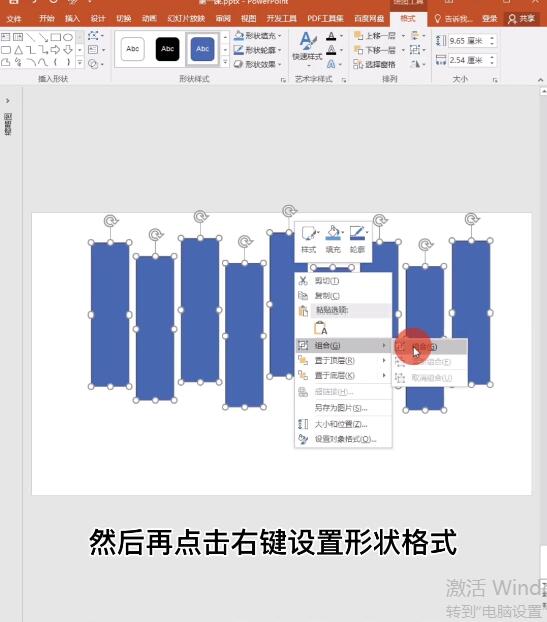Viewport: 547px width, 622px height.
Task: Open 快速样式 WordArt quick styles
Action: tap(307, 48)
